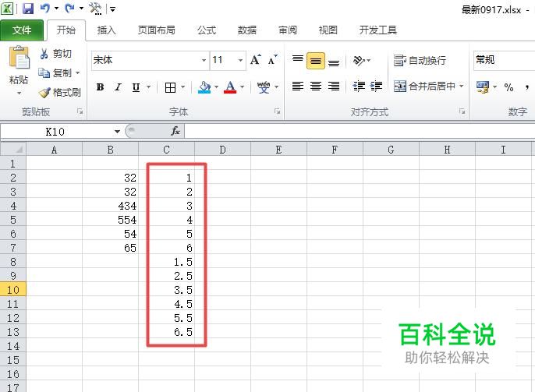Open the 宋体 font name dropdown
The image size is (535, 392).
coord(204,60)
